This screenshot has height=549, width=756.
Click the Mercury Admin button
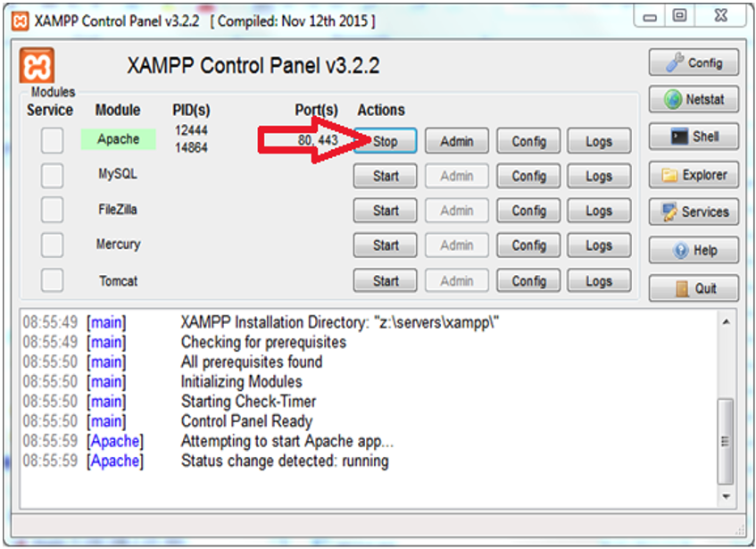pos(457,245)
